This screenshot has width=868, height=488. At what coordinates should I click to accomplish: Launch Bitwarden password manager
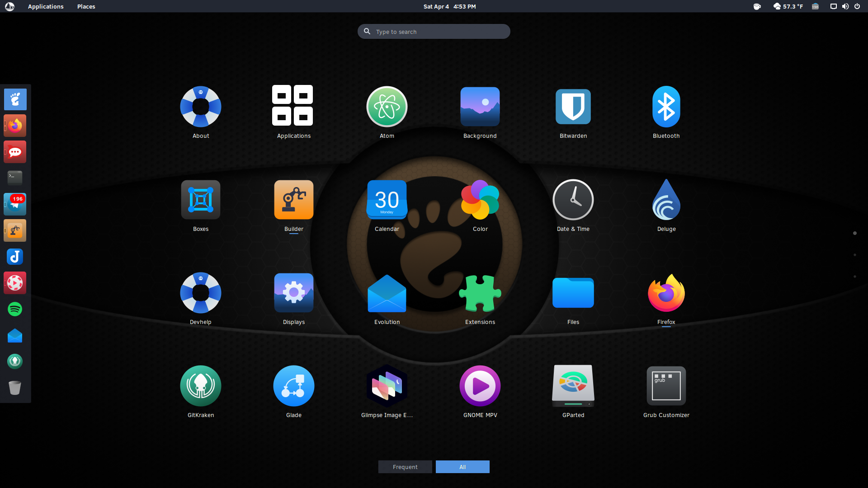coord(573,107)
